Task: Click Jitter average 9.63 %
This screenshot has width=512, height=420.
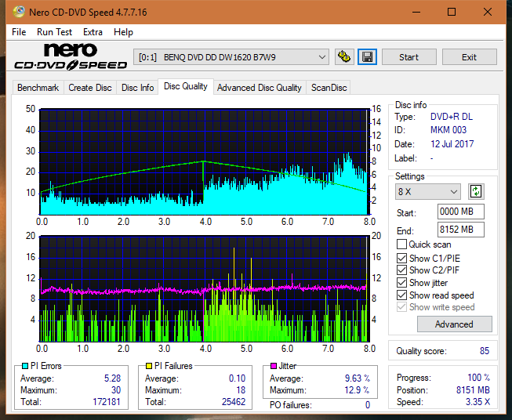Action: pos(358,378)
